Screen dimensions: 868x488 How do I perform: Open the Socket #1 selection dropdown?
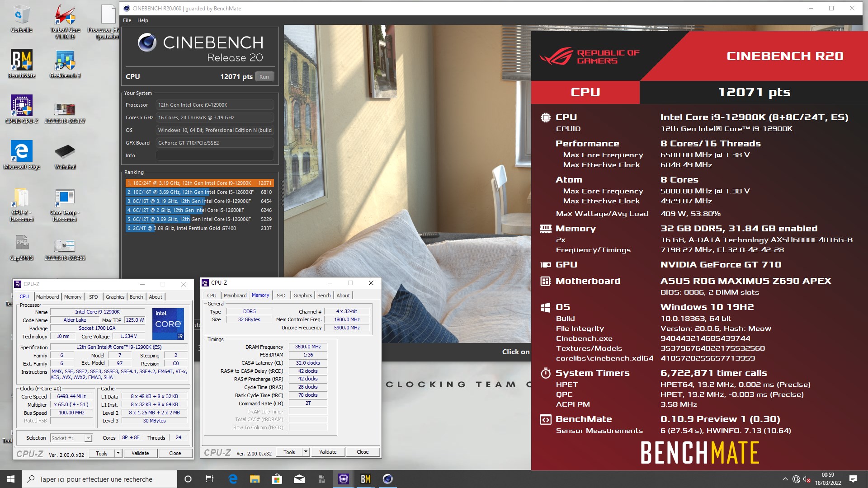click(x=71, y=438)
